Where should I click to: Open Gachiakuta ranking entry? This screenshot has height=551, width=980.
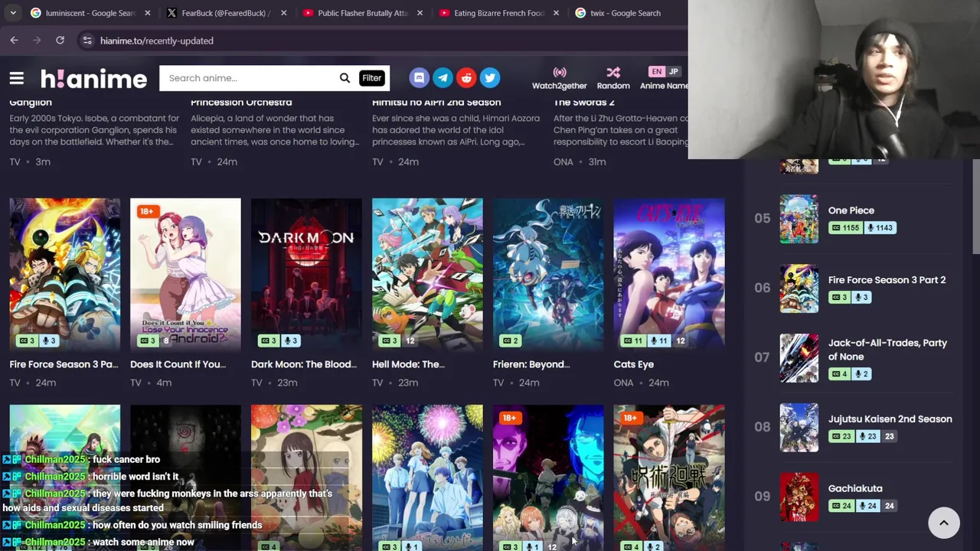pos(855,489)
